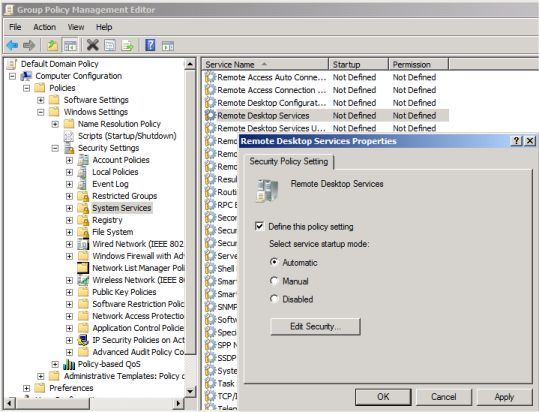
Task: Click the Export list toolbar icon
Action: pyautogui.click(x=127, y=45)
